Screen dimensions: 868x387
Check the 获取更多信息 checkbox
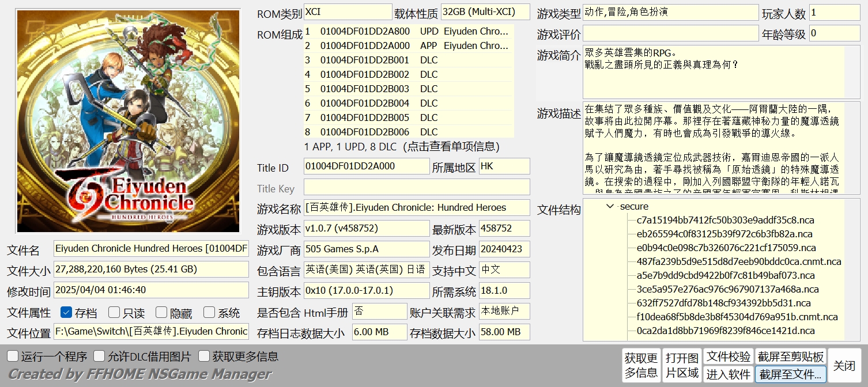(203, 356)
